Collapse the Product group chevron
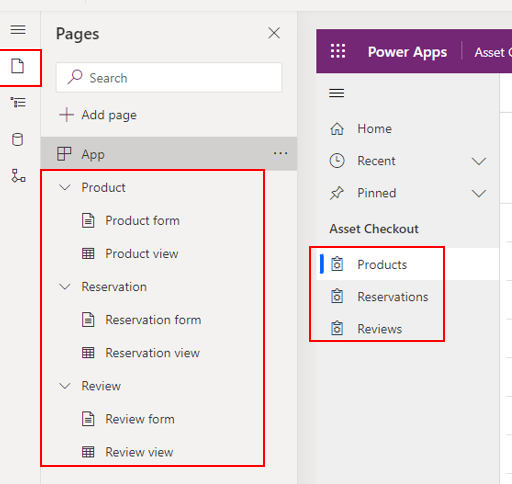Image resolution: width=512 pixels, height=484 pixels. pyautogui.click(x=65, y=187)
